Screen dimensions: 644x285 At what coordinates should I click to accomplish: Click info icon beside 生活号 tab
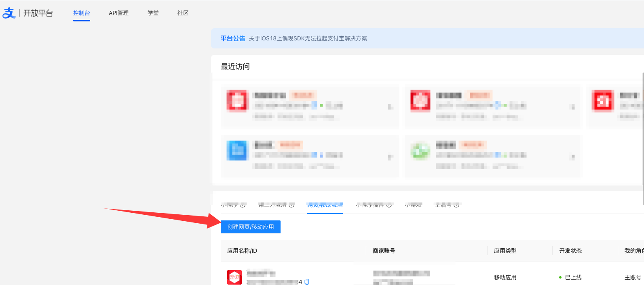pyautogui.click(x=456, y=205)
